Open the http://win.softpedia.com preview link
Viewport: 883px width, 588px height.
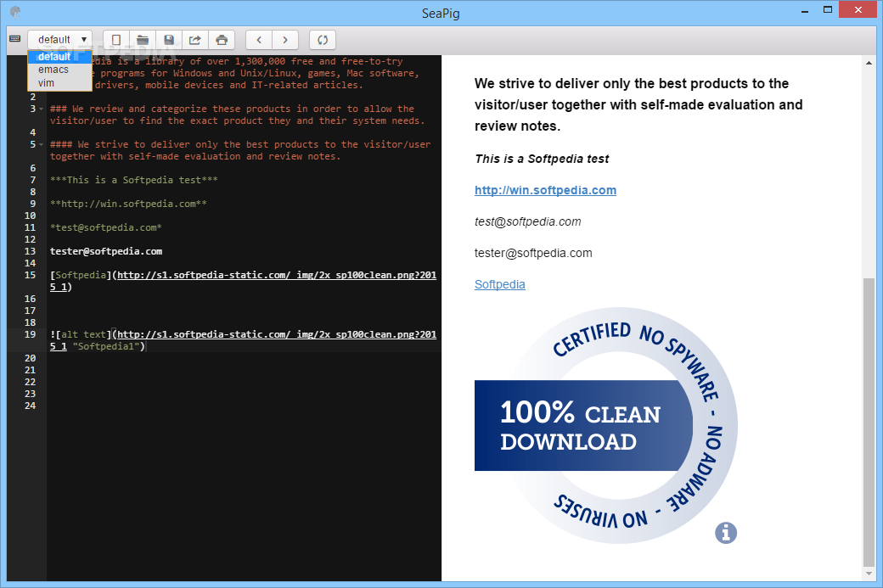545,190
